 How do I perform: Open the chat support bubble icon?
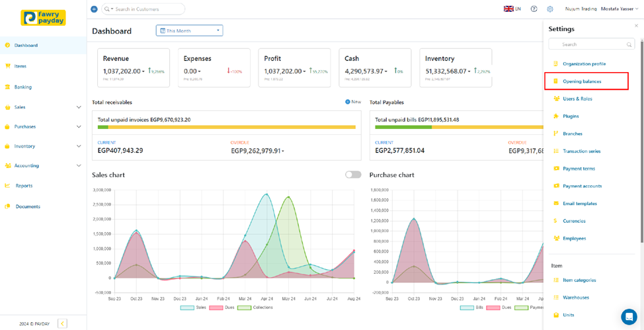(628, 316)
